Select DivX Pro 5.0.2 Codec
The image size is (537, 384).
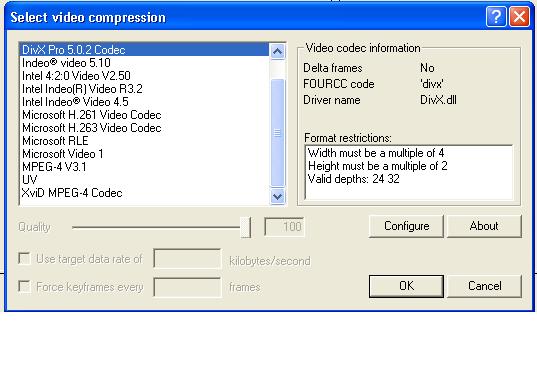pyautogui.click(x=145, y=50)
